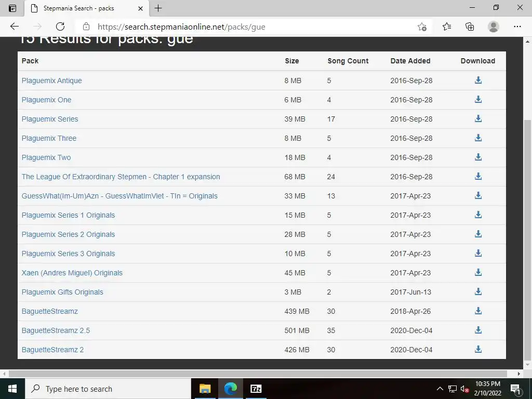Screen dimensions: 532x399
Task: View site information lock icon
Action: [86, 26]
